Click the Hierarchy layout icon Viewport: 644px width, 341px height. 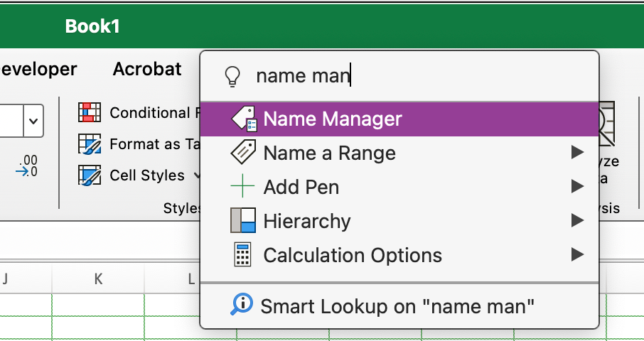tap(243, 221)
